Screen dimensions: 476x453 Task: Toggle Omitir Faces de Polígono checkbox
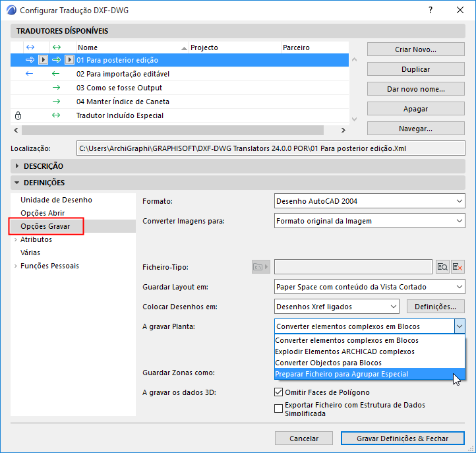click(x=278, y=392)
